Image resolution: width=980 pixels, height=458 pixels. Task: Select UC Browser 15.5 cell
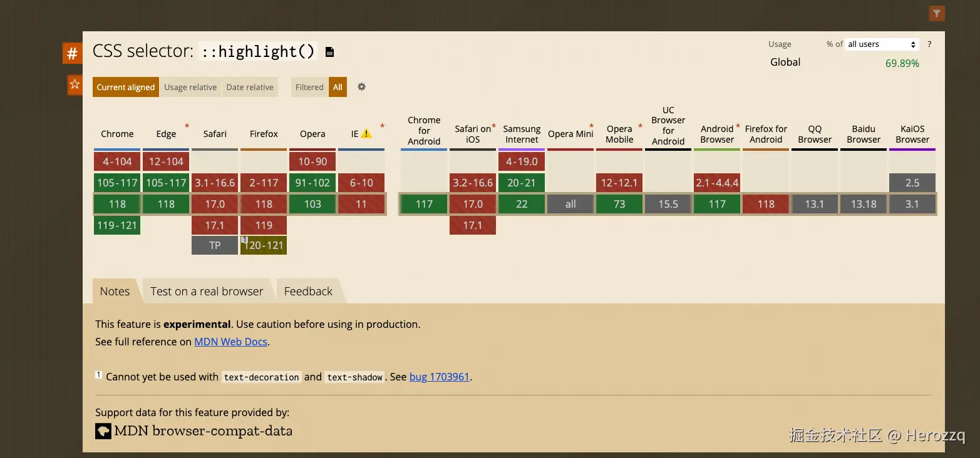click(x=668, y=204)
